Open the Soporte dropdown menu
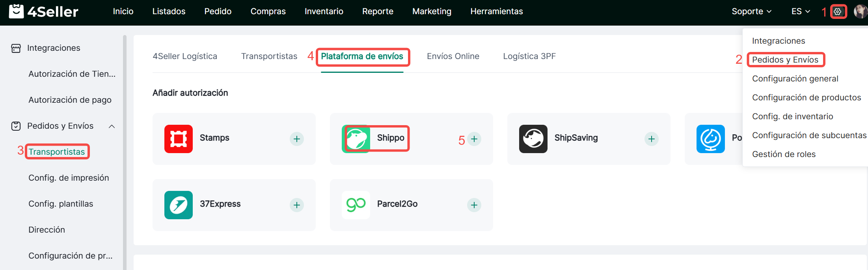Image resolution: width=868 pixels, height=270 pixels. (x=751, y=12)
